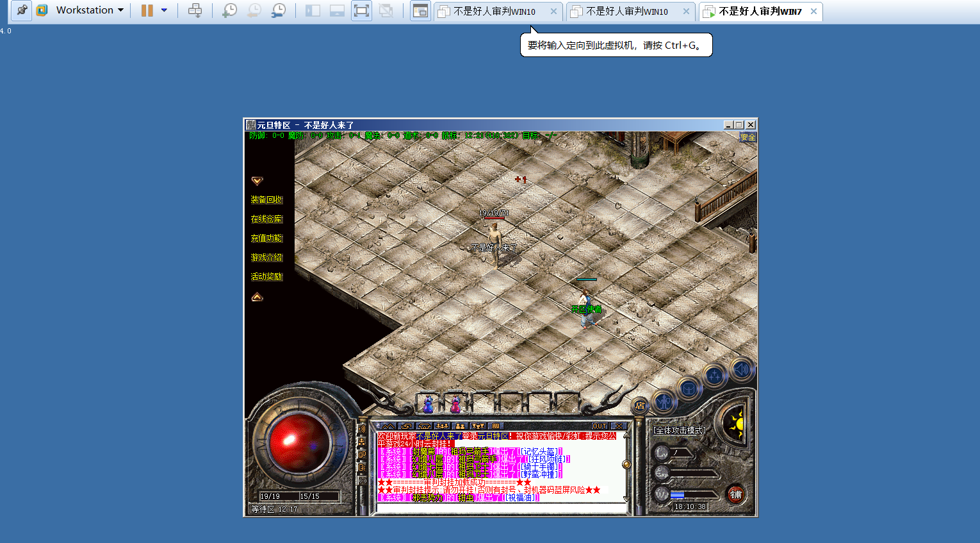The width and height of the screenshot is (980, 543).
Task: Toggle the bottom channel icon beside the chat
Action: pyautogui.click(x=362, y=480)
